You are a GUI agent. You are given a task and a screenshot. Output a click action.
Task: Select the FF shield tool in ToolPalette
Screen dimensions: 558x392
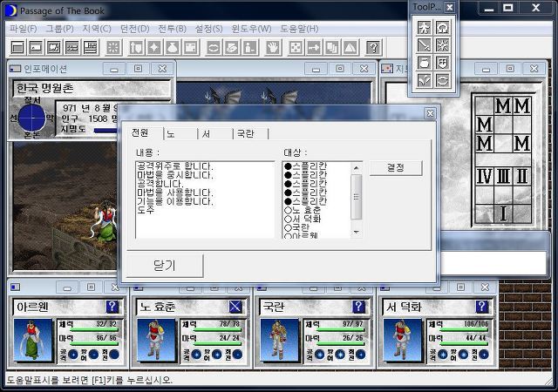point(442,63)
